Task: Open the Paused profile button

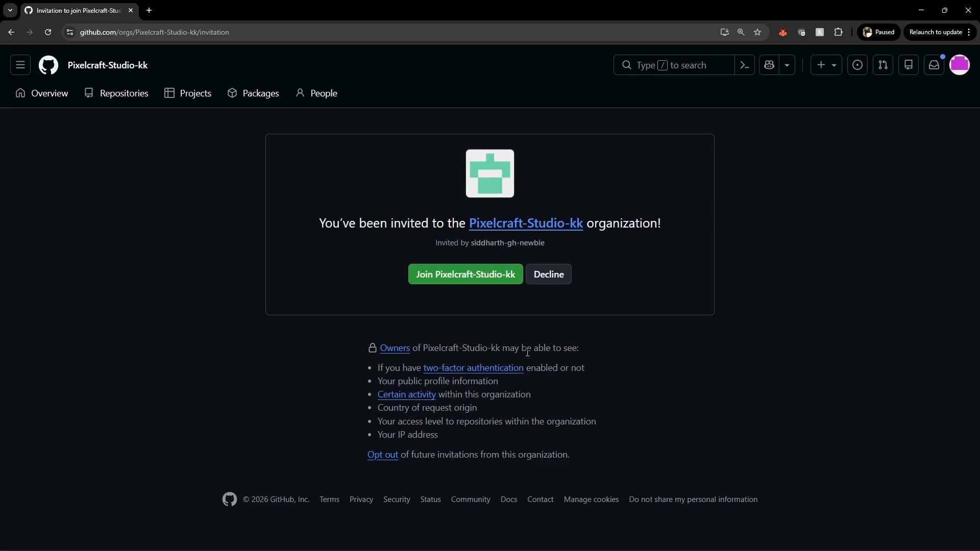Action: [x=878, y=32]
